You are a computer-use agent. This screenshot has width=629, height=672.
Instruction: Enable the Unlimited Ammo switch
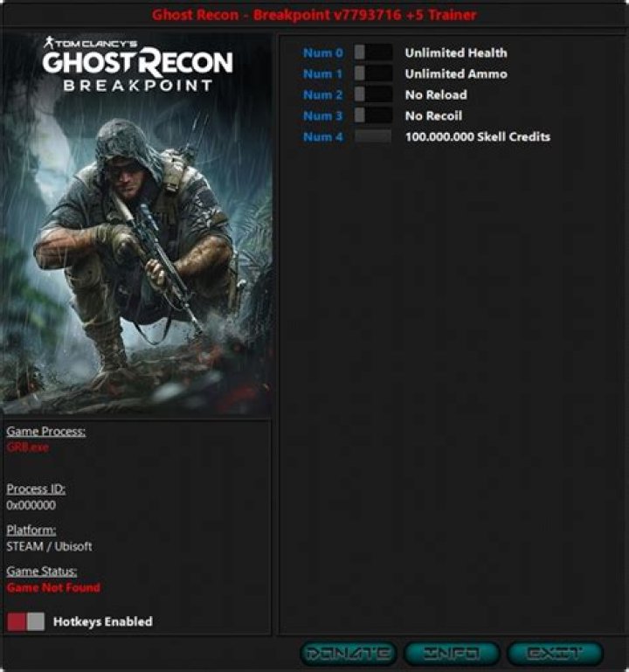(x=373, y=73)
